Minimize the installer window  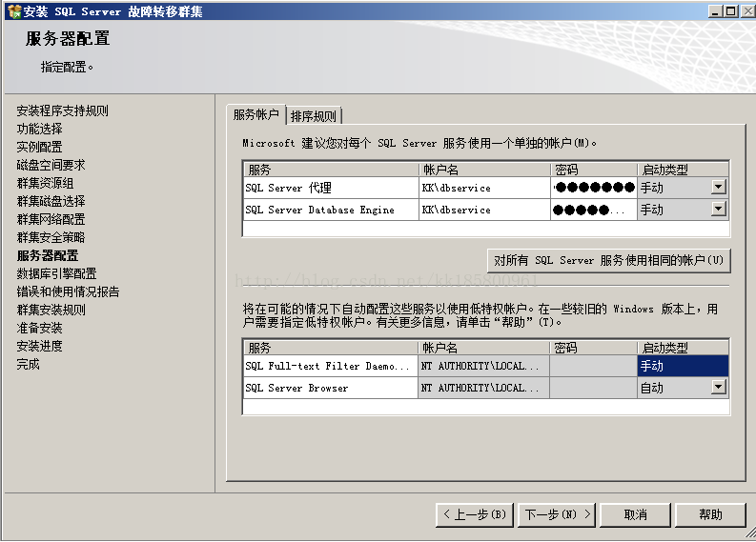(716, 10)
